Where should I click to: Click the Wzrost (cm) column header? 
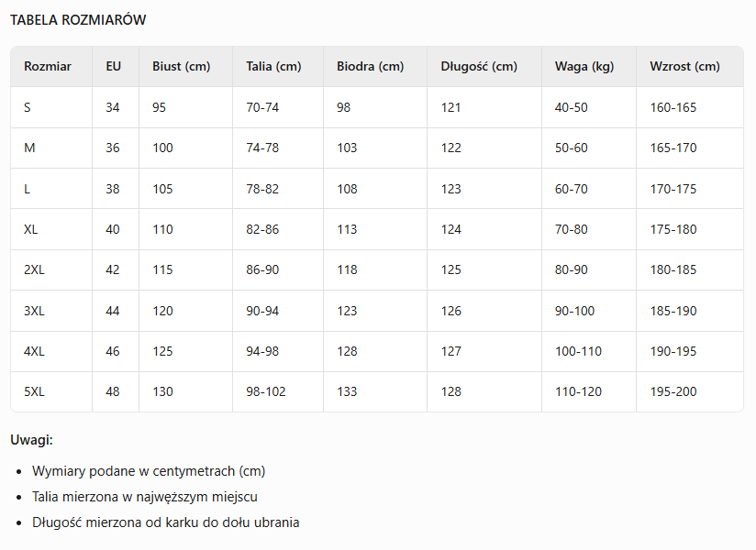[684, 67]
